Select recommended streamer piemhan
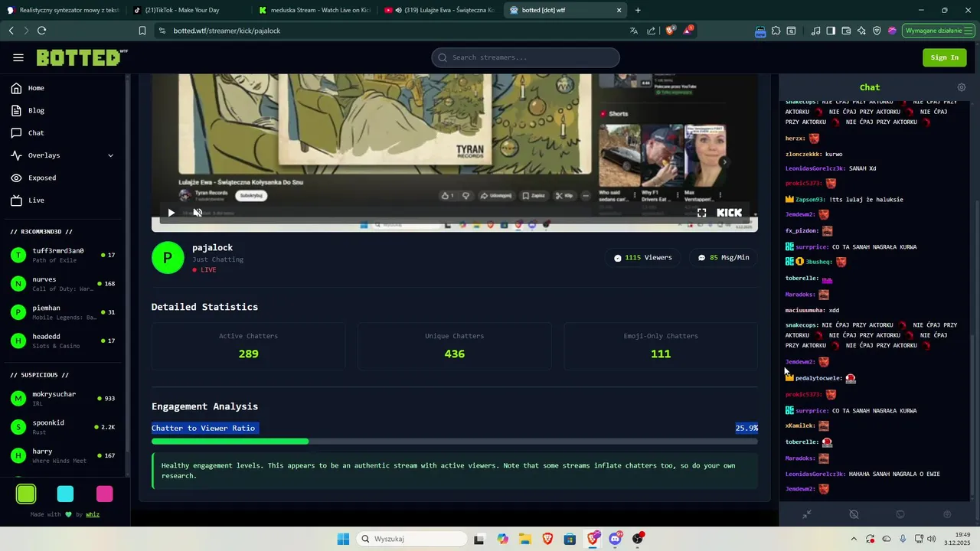The height and width of the screenshot is (551, 980). tap(63, 311)
